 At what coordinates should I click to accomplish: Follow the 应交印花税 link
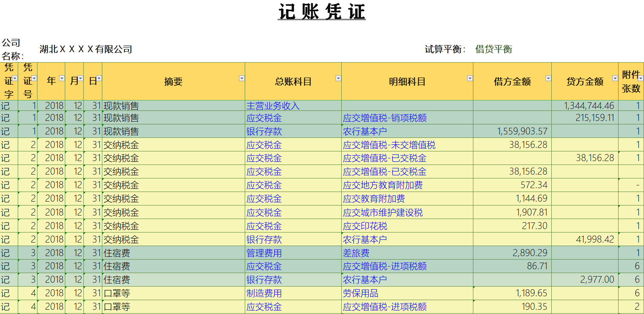(365, 226)
